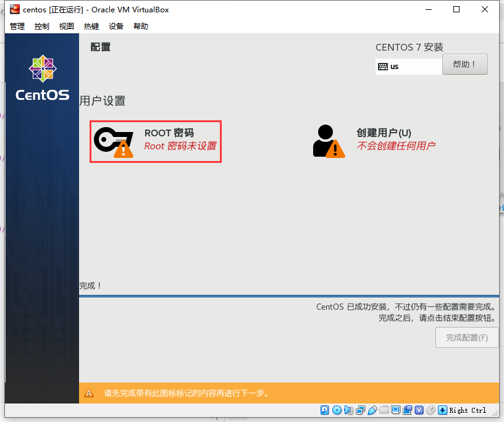This screenshot has height=422, width=504.
Task: Click the network adapter status icon
Action: (x=360, y=410)
